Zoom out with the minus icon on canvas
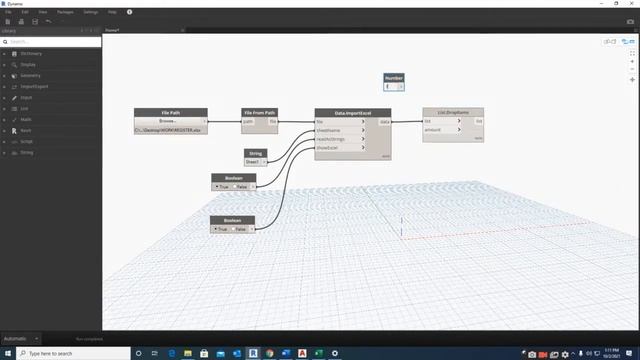 (632, 69)
